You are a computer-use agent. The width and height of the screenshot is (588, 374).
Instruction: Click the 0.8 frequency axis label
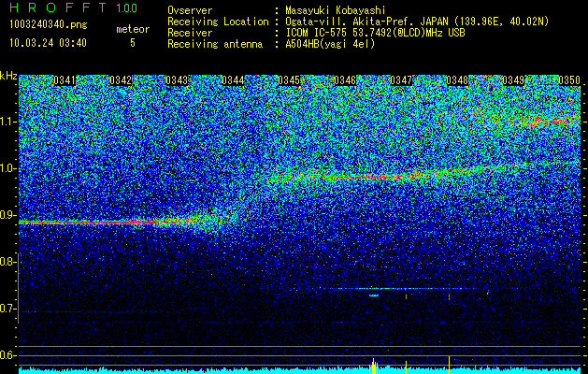[x=8, y=262]
